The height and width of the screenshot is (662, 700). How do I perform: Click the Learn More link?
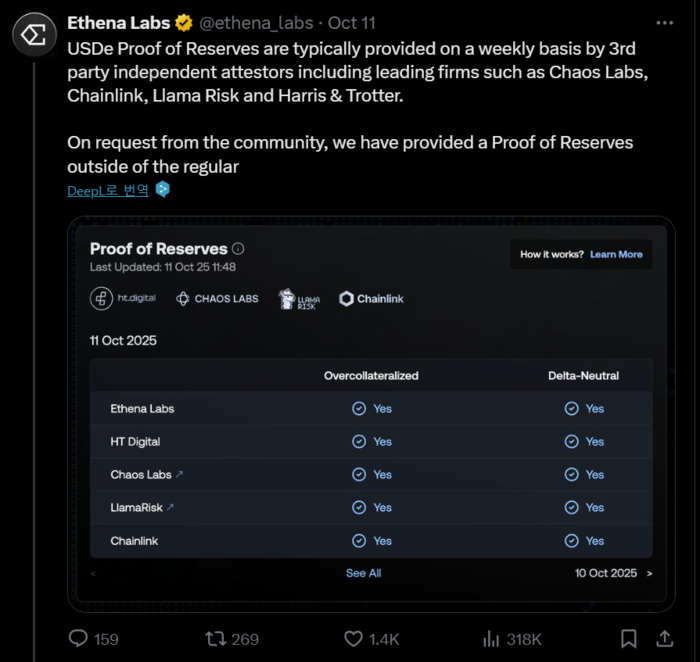616,255
